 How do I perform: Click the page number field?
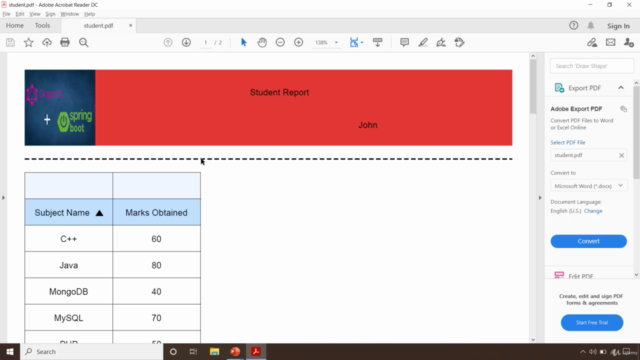coord(206,42)
